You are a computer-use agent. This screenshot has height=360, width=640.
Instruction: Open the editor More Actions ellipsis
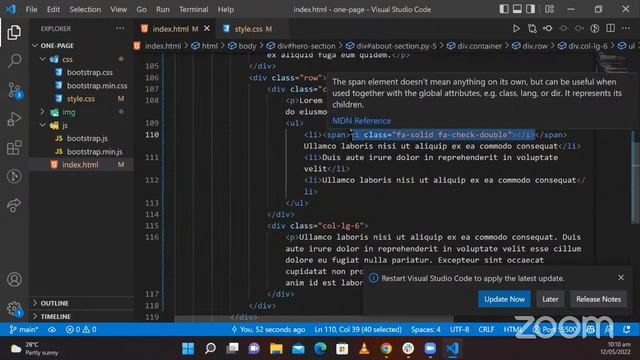pos(626,29)
